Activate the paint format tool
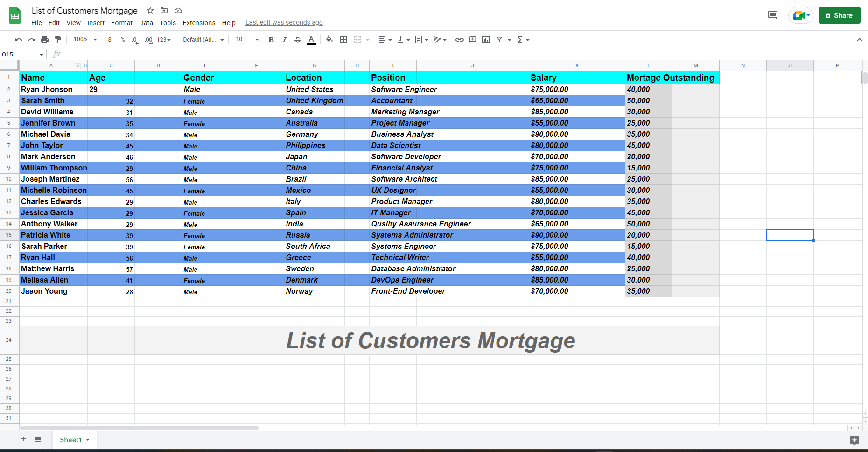868x452 pixels. point(58,40)
